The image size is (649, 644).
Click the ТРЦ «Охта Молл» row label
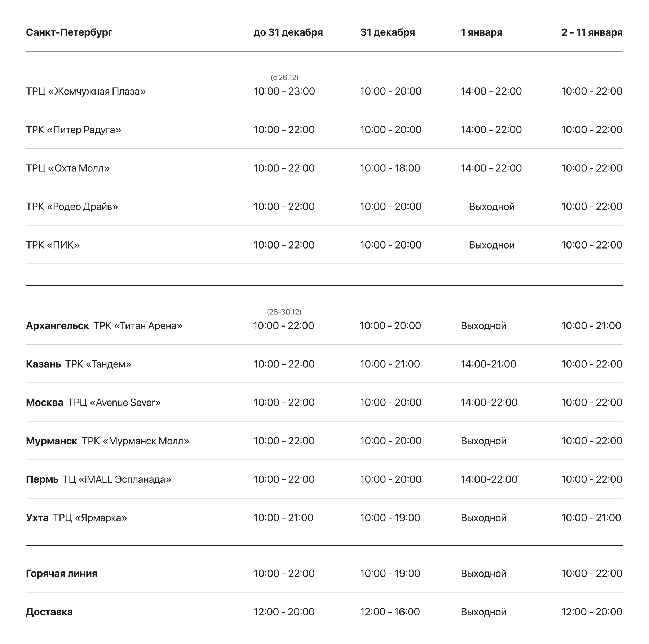coord(68,168)
